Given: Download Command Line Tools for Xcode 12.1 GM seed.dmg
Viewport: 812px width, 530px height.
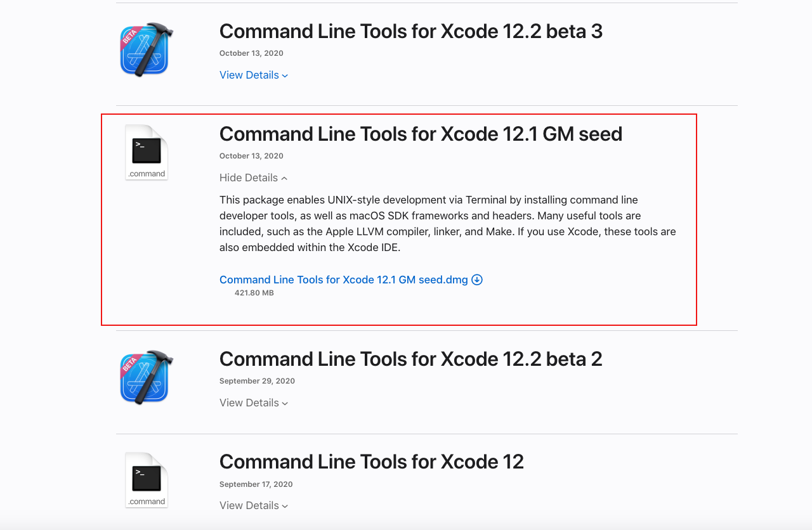Looking at the screenshot, I should click(x=343, y=280).
